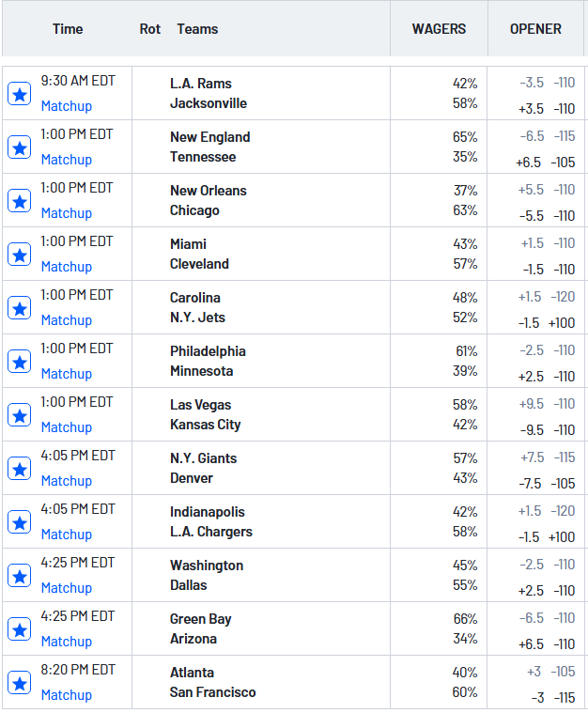Click the Time column header

coord(68,29)
